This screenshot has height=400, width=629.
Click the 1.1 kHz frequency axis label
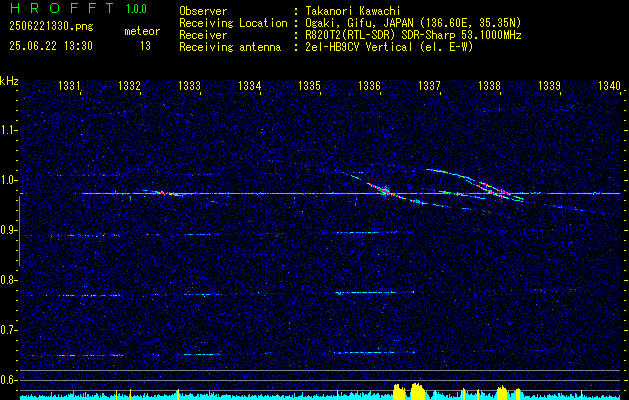click(x=8, y=130)
